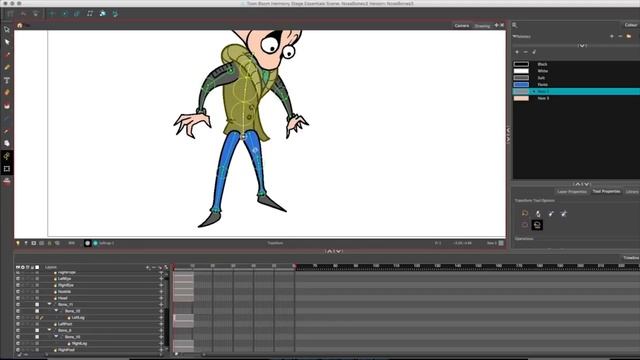This screenshot has height=360, width=640.
Task: Click the brush icon beside colour minus
Action: 534,52
